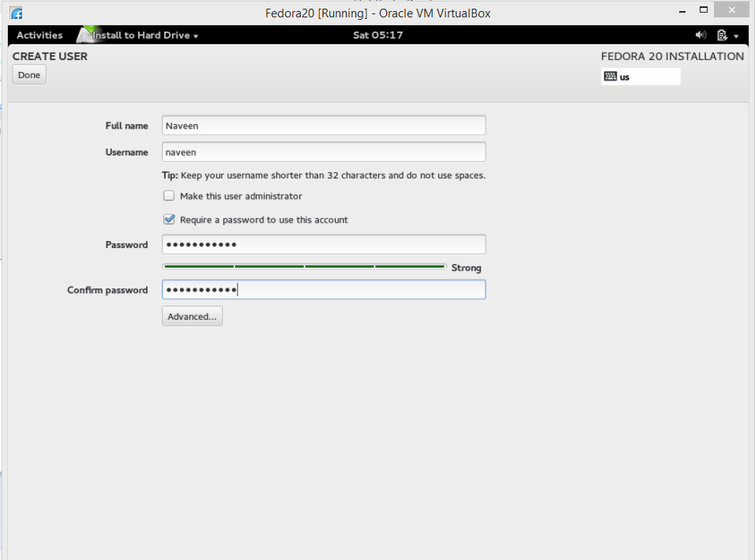The height and width of the screenshot is (560, 755).
Task: Click into the Confirm password field
Action: (324, 289)
